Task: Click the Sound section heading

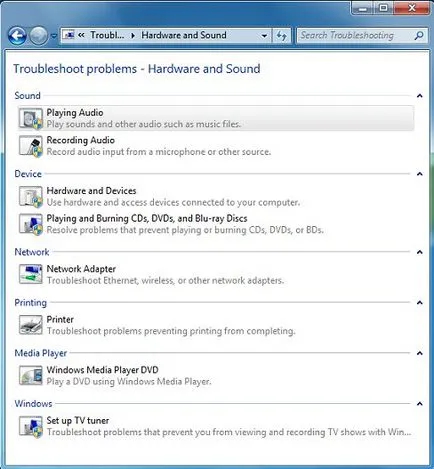Action: coord(27,96)
